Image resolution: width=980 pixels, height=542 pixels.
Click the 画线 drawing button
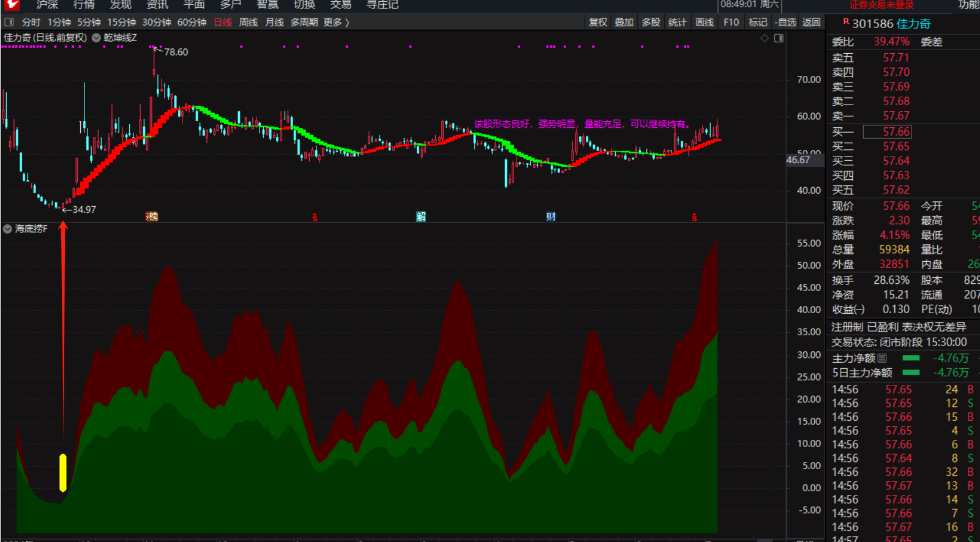tap(705, 22)
